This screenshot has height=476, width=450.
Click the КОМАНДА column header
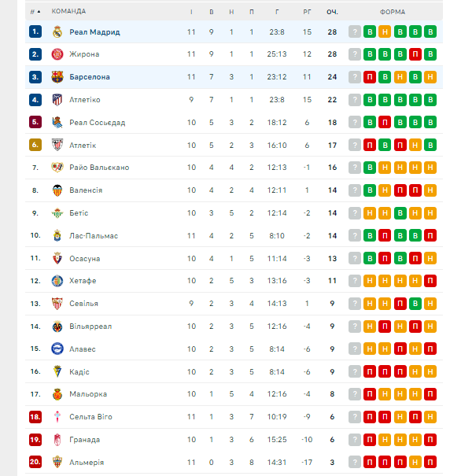point(68,12)
